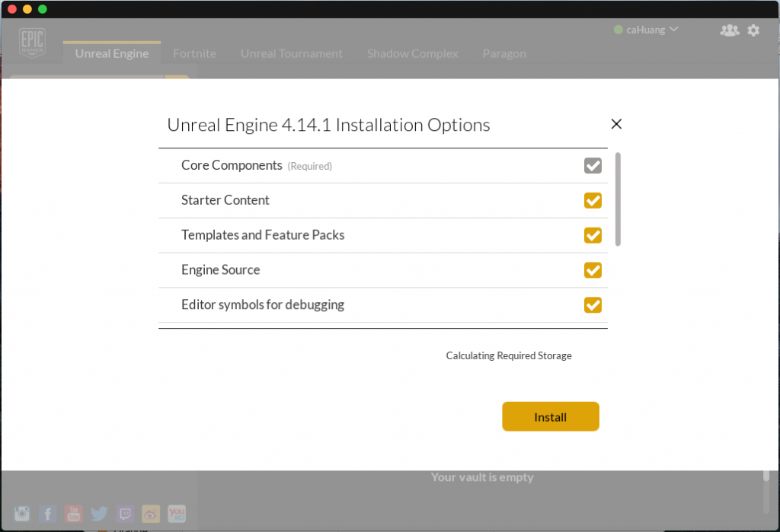The height and width of the screenshot is (532, 780).
Task: Toggle the Core Components checkbox
Action: pyautogui.click(x=593, y=166)
